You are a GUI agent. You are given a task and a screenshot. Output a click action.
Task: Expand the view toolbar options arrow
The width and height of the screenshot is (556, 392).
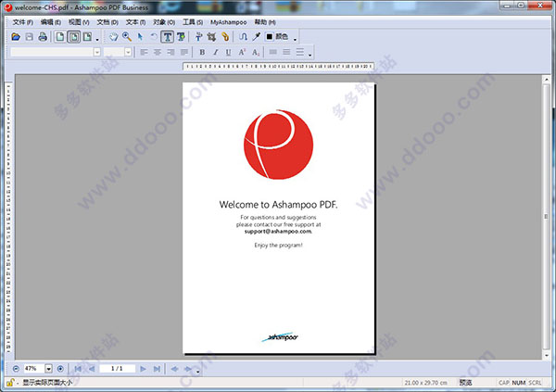[x=97, y=39]
